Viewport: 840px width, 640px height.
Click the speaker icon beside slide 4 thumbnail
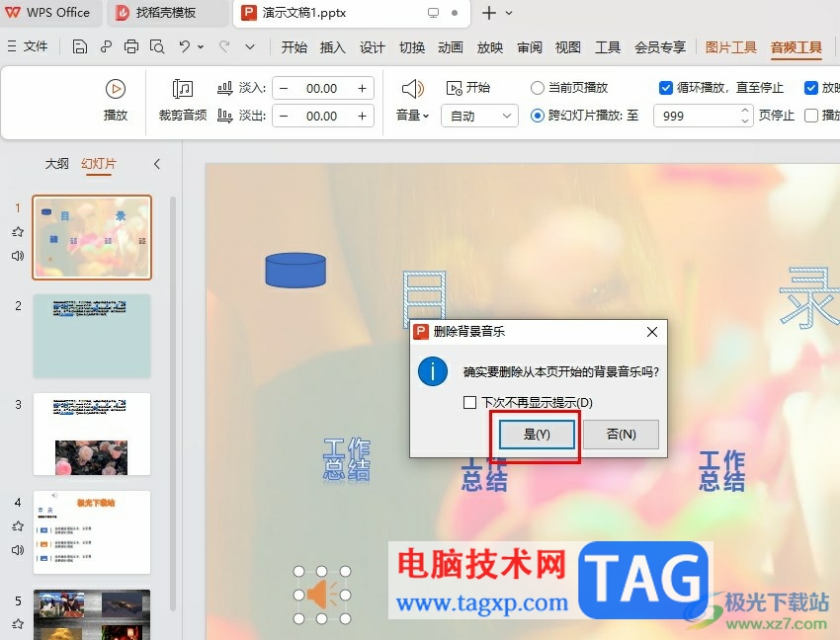pos(18,550)
